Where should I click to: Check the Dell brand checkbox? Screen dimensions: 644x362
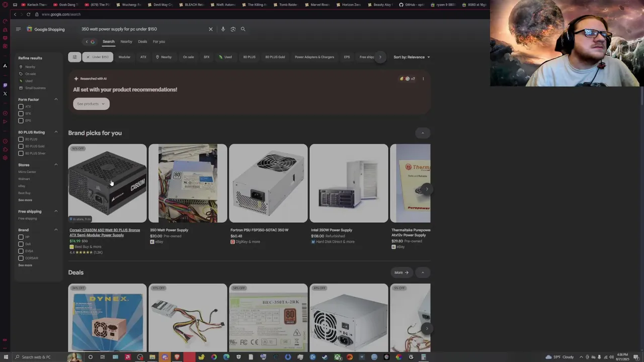pyautogui.click(x=21, y=244)
